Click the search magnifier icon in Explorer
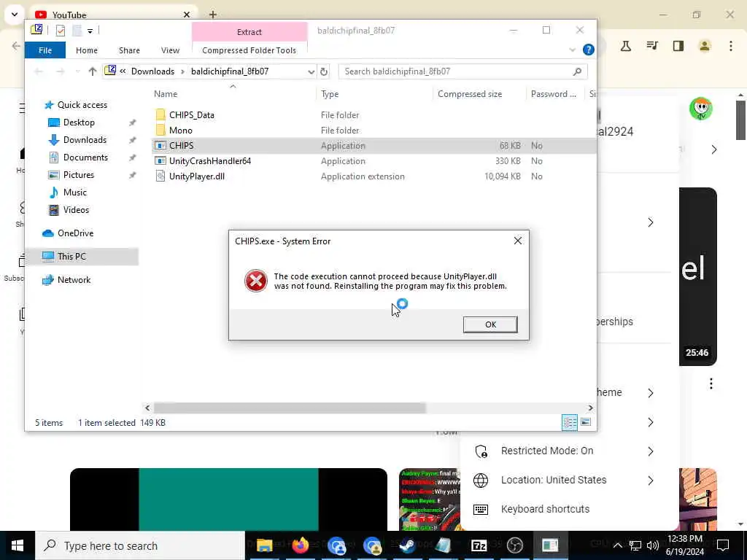Image resolution: width=747 pixels, height=560 pixels. tap(577, 71)
